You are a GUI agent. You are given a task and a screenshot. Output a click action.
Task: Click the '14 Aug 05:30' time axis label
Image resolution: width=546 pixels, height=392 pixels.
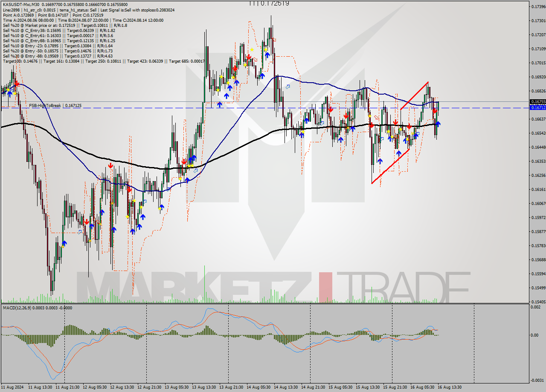pyautogui.click(x=258, y=387)
